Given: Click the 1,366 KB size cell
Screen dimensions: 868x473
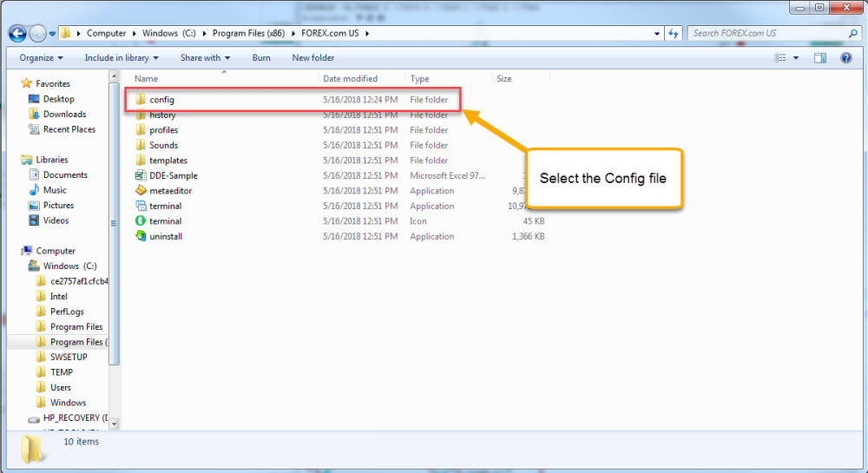Looking at the screenshot, I should pyautogui.click(x=528, y=236).
